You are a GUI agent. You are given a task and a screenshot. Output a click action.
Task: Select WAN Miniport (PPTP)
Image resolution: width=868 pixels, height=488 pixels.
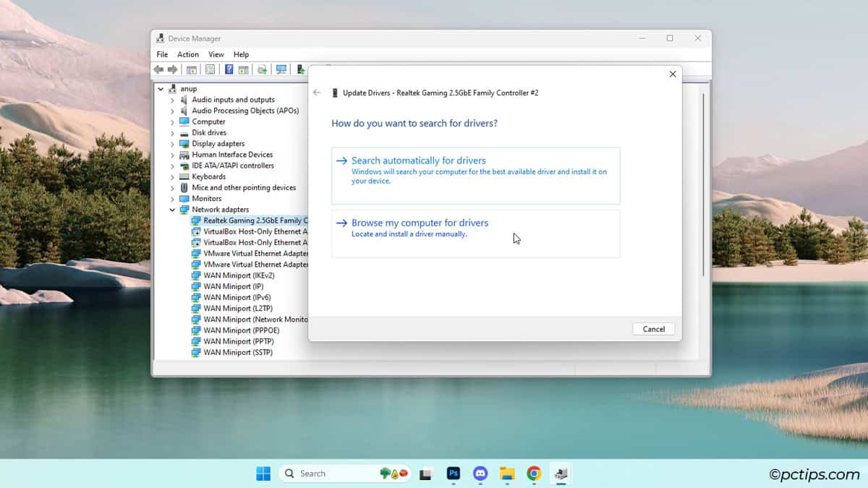238,341
